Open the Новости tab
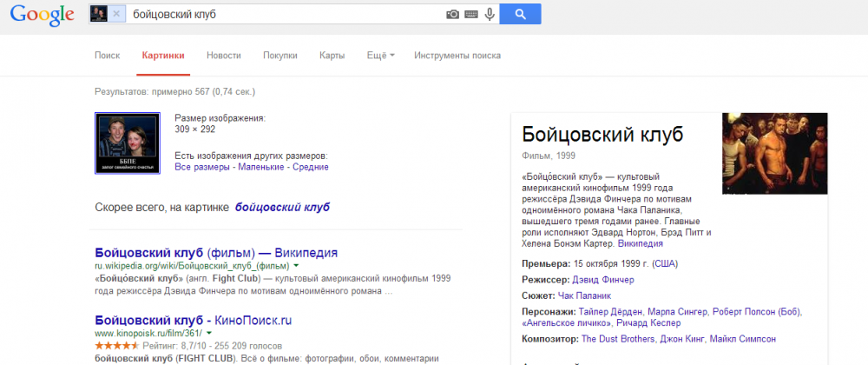The width and height of the screenshot is (868, 365). point(224,56)
